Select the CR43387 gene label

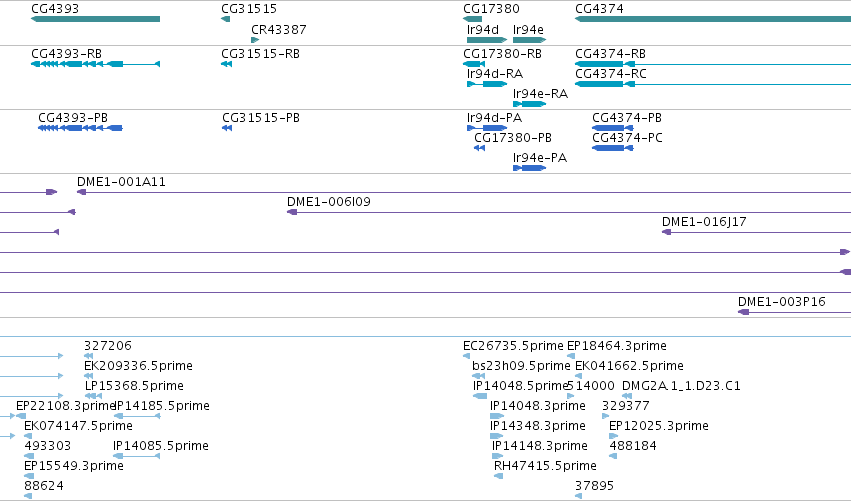(x=278, y=29)
